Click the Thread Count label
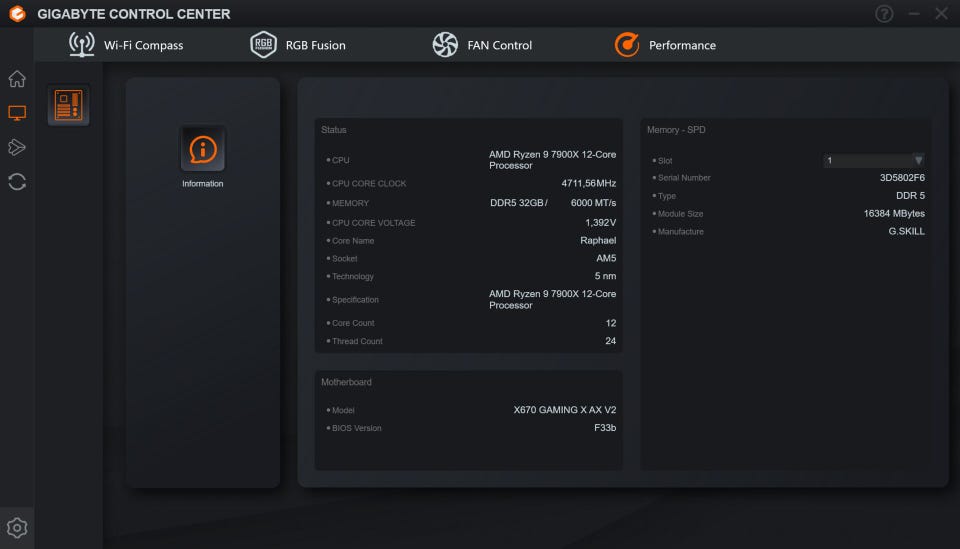 tap(357, 342)
